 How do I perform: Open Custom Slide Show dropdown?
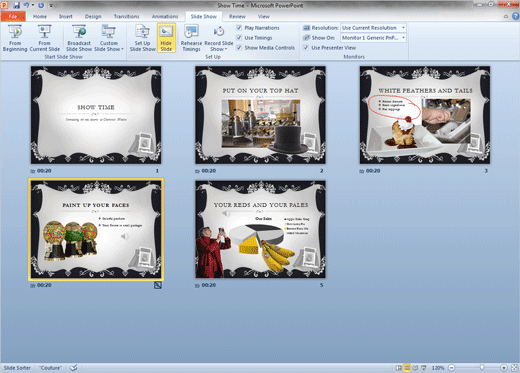109,38
